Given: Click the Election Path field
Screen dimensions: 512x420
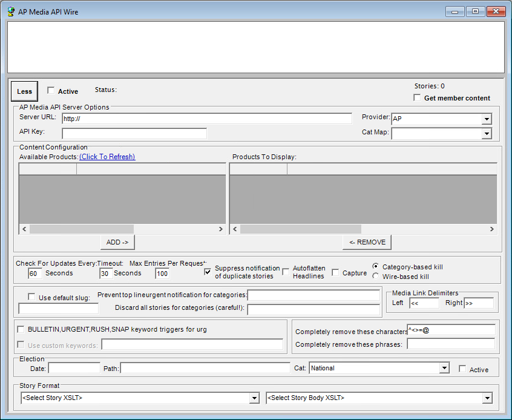Looking at the screenshot, I should [205, 368].
